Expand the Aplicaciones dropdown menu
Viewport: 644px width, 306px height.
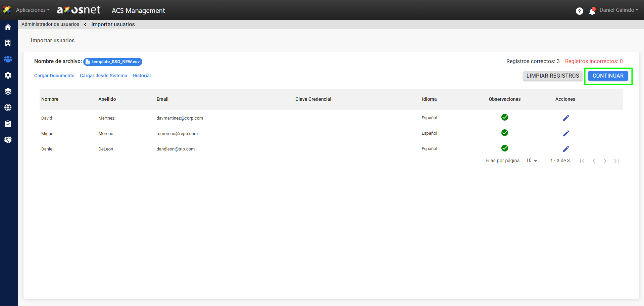[33, 10]
